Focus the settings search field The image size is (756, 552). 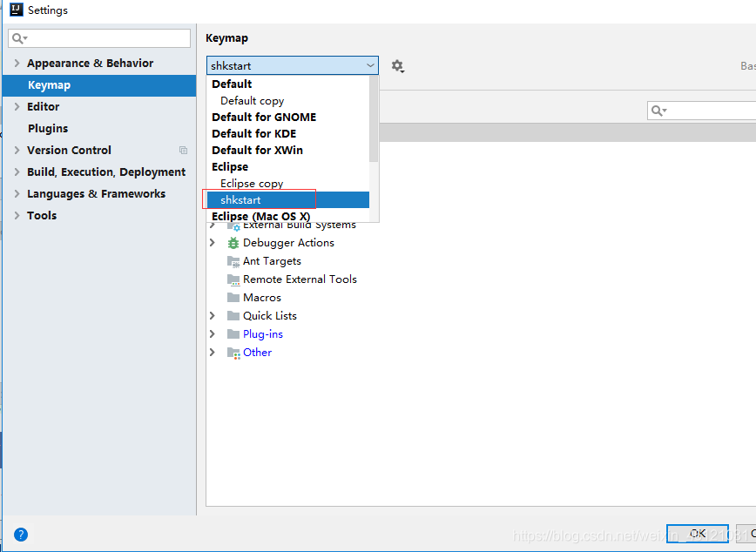pyautogui.click(x=99, y=38)
